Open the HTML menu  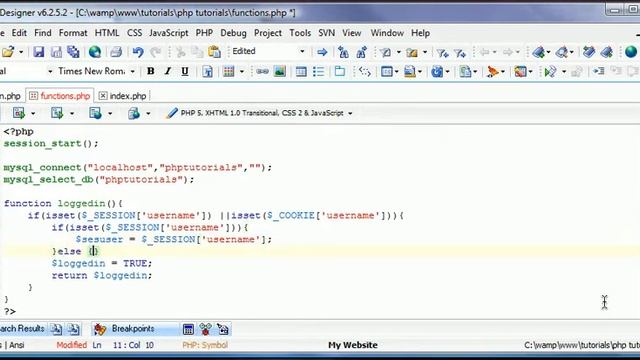(x=107, y=33)
